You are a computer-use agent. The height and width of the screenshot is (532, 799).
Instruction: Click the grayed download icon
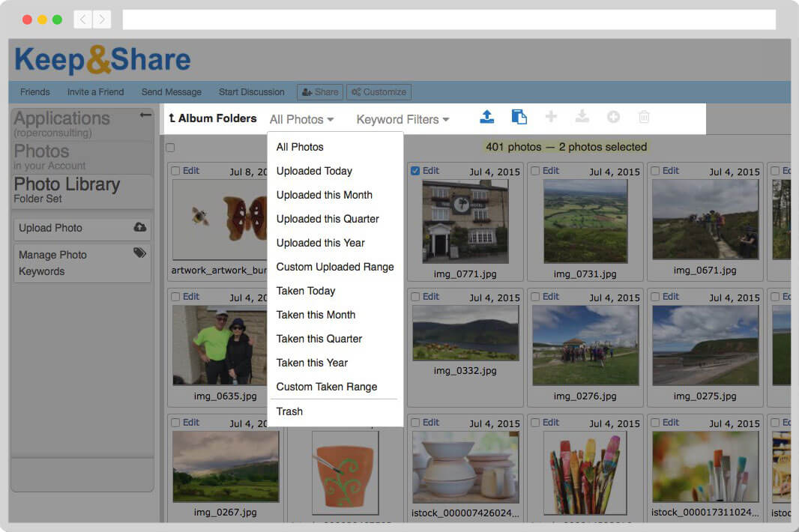coord(582,117)
